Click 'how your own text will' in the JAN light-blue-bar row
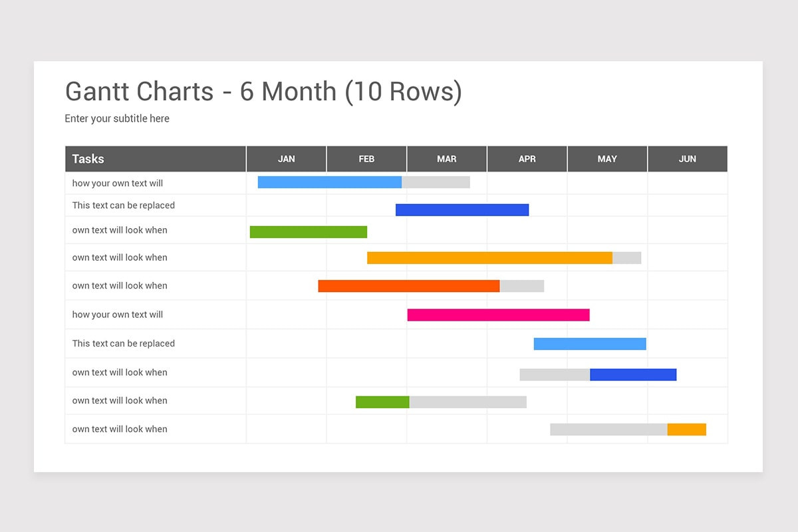This screenshot has height=532, width=798. coord(118,183)
